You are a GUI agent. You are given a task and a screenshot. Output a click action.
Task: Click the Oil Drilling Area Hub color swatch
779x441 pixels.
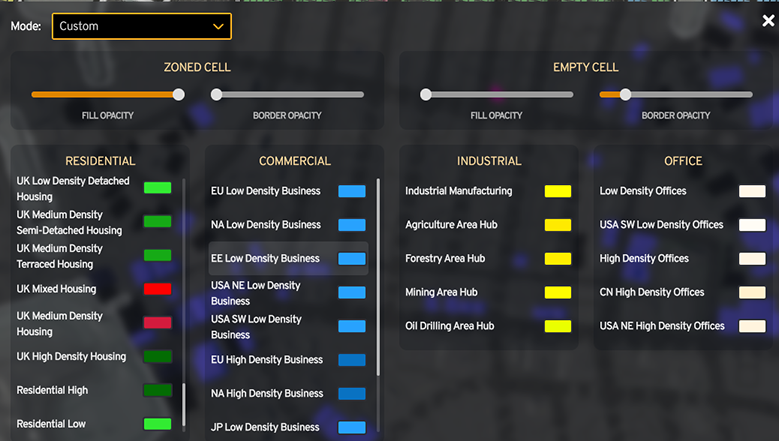[x=557, y=326]
